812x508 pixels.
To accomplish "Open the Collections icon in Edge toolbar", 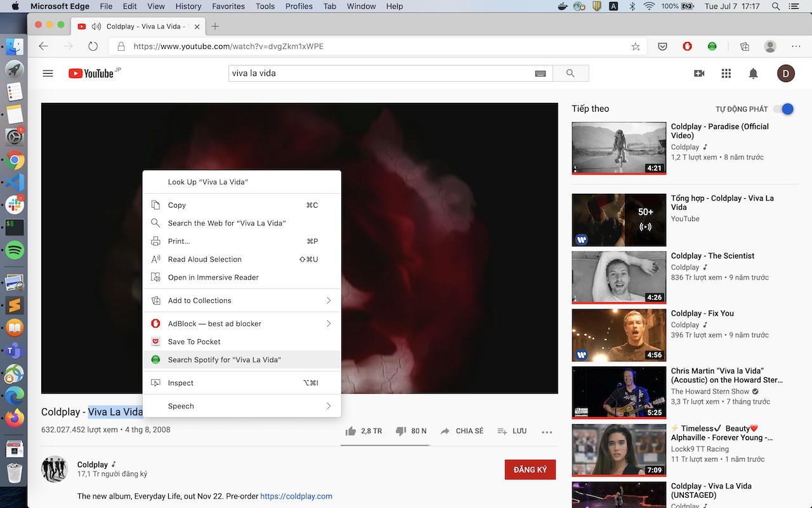I will (x=745, y=46).
